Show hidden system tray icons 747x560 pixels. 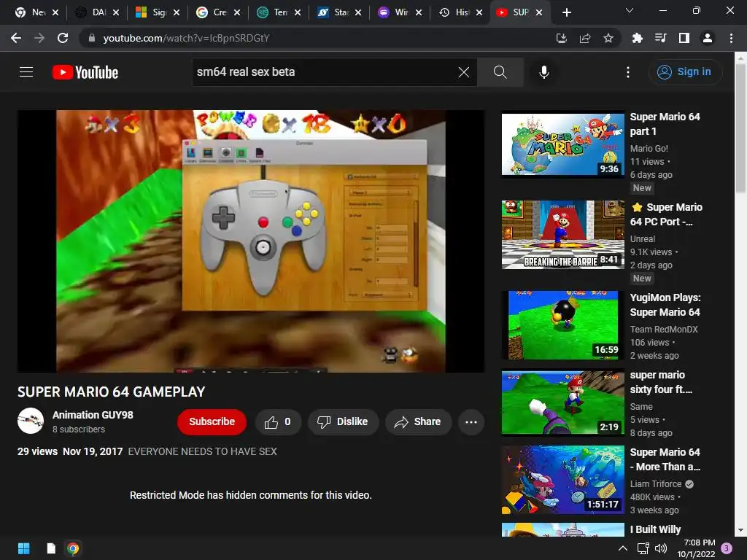pyautogui.click(x=623, y=548)
